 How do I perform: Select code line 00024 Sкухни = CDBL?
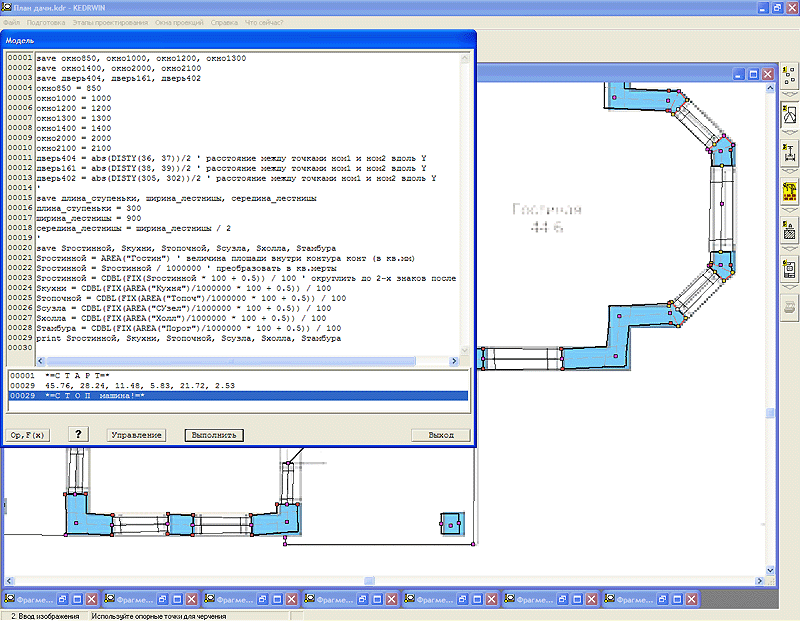click(183, 288)
